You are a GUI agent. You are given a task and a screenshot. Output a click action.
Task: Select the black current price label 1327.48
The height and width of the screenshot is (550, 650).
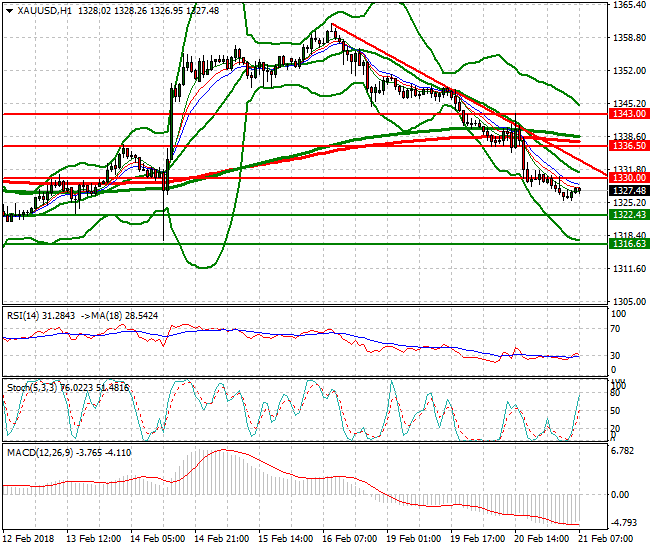(629, 191)
